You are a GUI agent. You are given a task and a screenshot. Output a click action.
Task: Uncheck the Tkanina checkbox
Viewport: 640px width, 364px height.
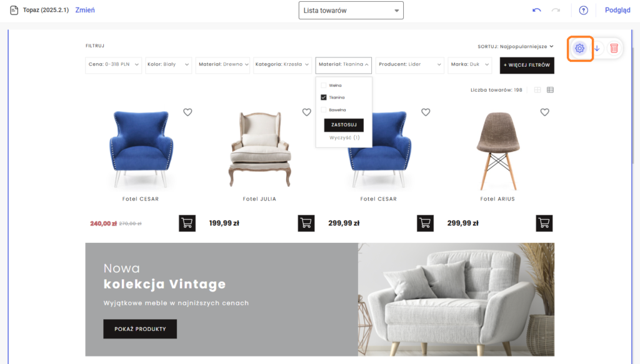pyautogui.click(x=324, y=97)
